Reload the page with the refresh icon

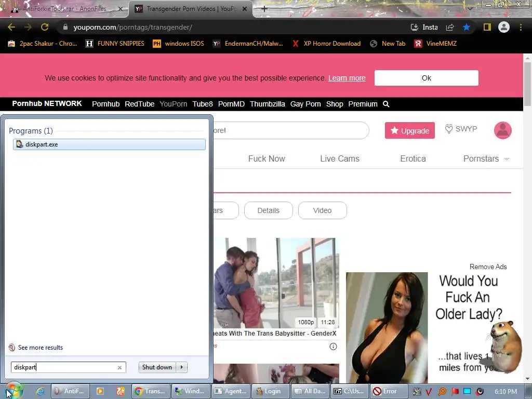(45, 27)
